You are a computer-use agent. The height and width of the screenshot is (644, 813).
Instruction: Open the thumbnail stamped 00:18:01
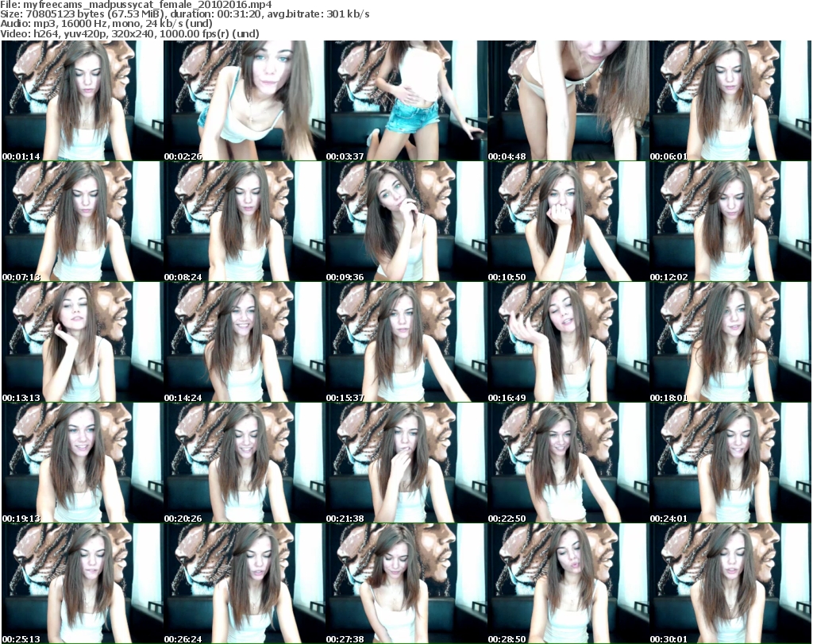coord(730,342)
